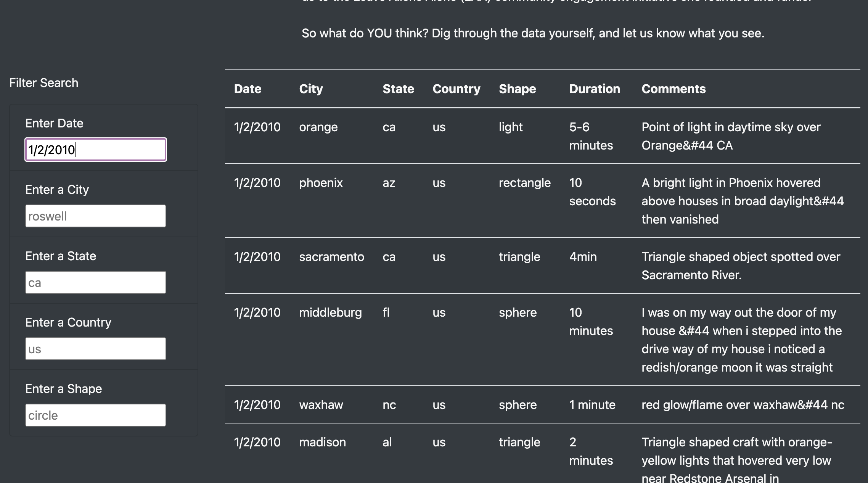Click the Shape column header
868x483 pixels.
coord(517,89)
